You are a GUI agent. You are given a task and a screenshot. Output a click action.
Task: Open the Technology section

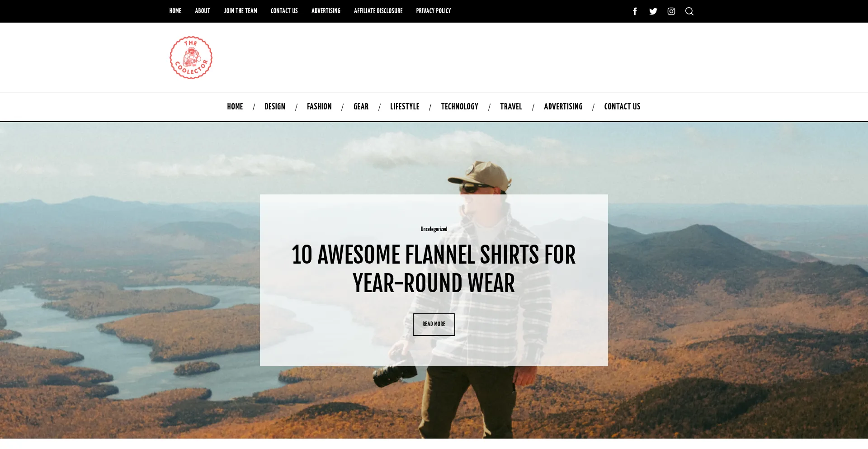pos(460,107)
